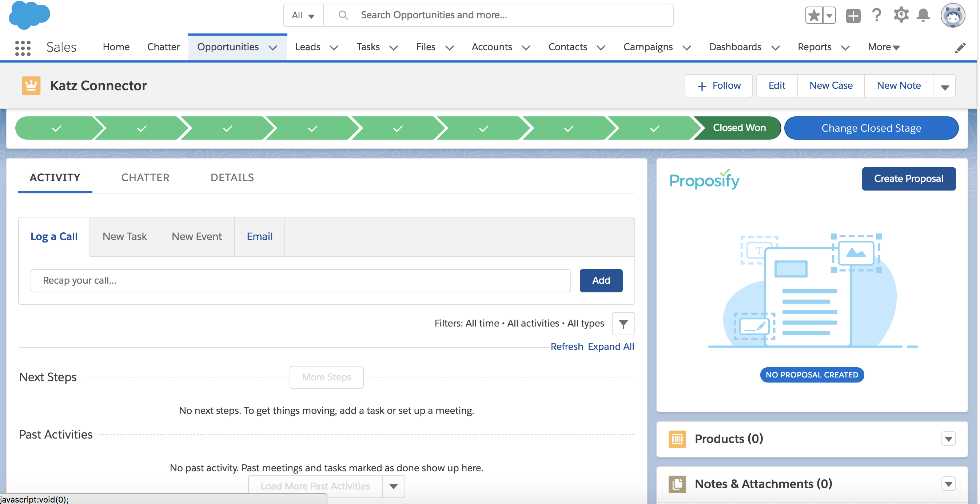This screenshot has height=504, width=980.
Task: Click the Recap your call input field
Action: (300, 281)
